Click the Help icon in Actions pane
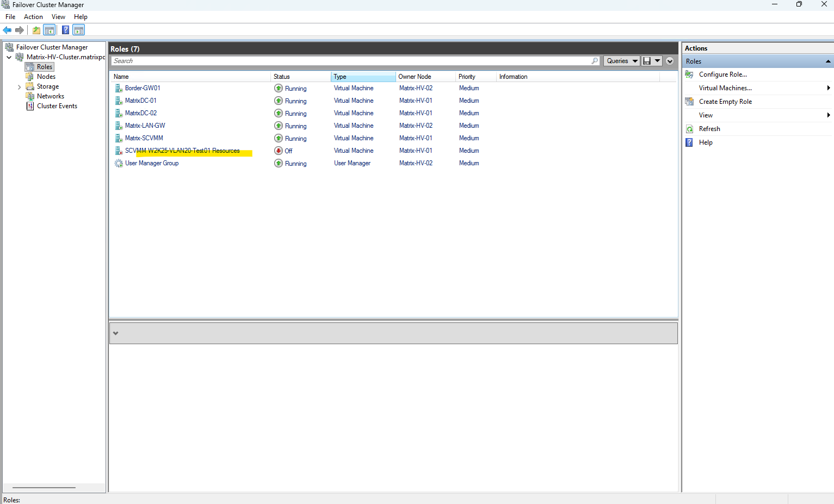This screenshot has height=504, width=834. point(689,142)
